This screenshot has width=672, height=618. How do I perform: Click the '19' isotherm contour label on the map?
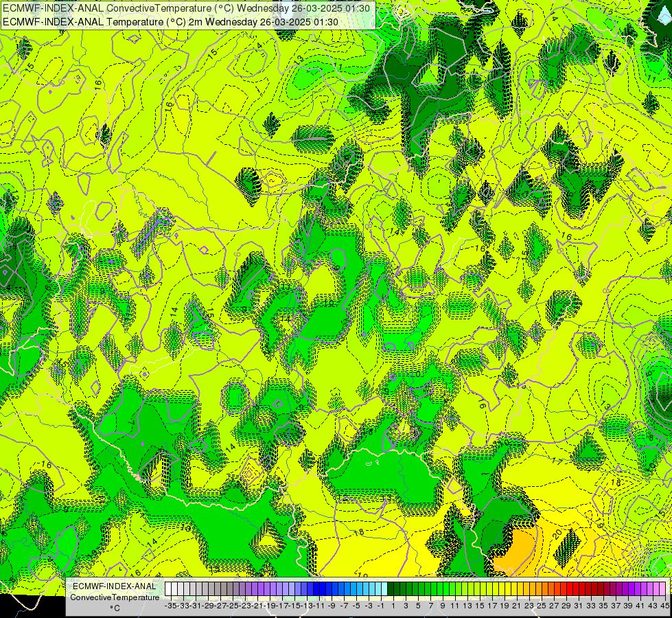[x=599, y=523]
